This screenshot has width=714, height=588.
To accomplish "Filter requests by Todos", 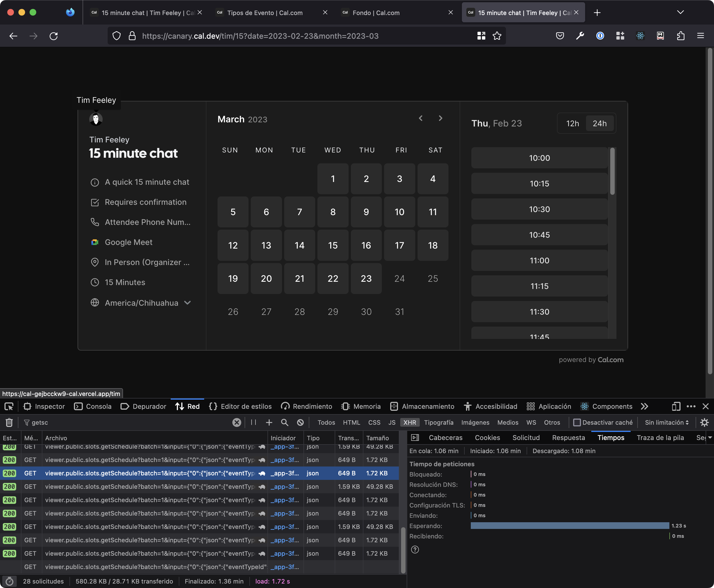I will [326, 422].
